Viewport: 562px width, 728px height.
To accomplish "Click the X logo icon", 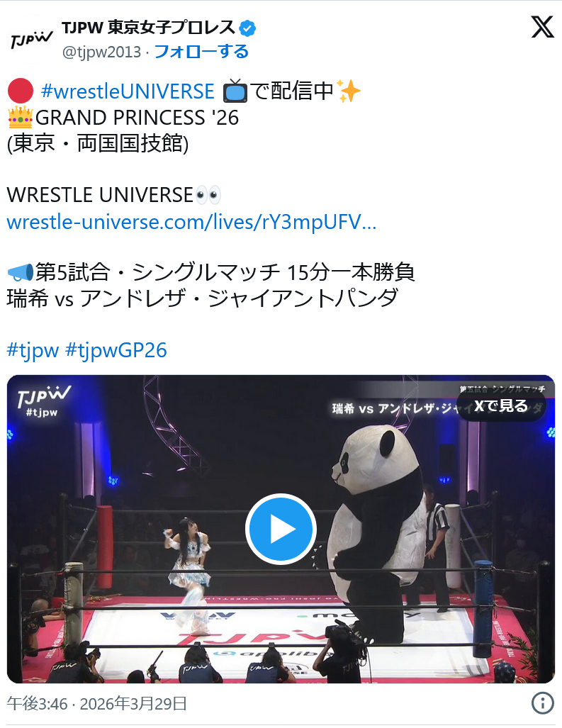I will 542,26.
